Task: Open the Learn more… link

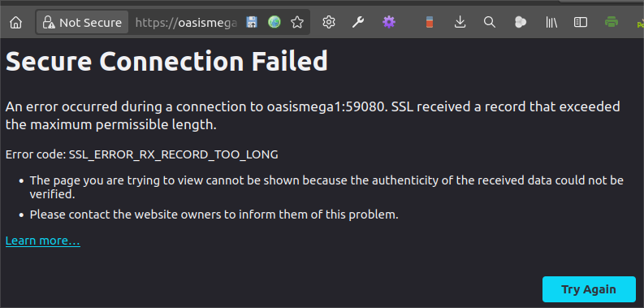Action: (x=43, y=241)
